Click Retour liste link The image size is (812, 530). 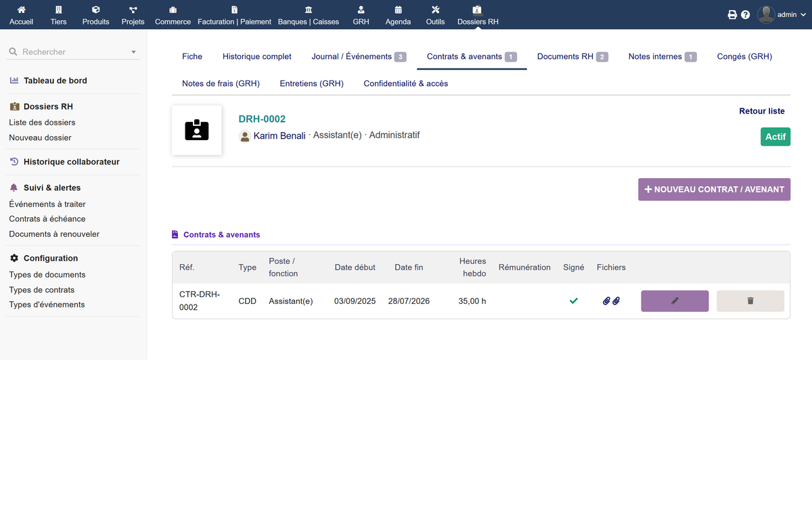pyautogui.click(x=762, y=111)
